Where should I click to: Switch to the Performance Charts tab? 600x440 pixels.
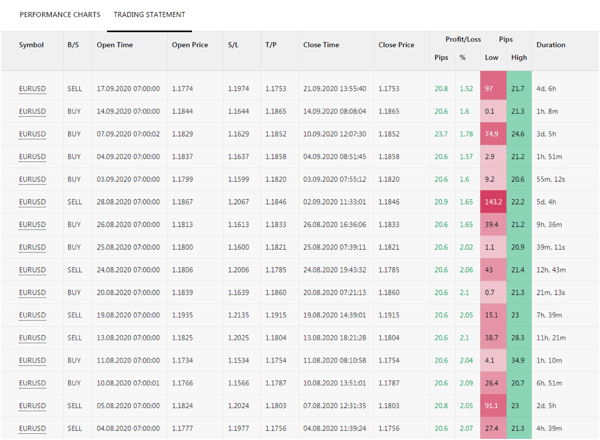[60, 15]
